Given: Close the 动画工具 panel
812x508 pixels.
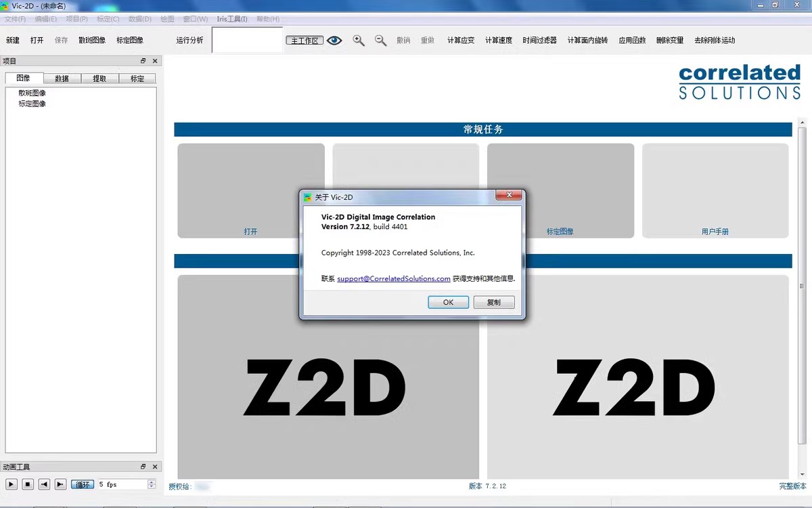Looking at the screenshot, I should coord(155,467).
